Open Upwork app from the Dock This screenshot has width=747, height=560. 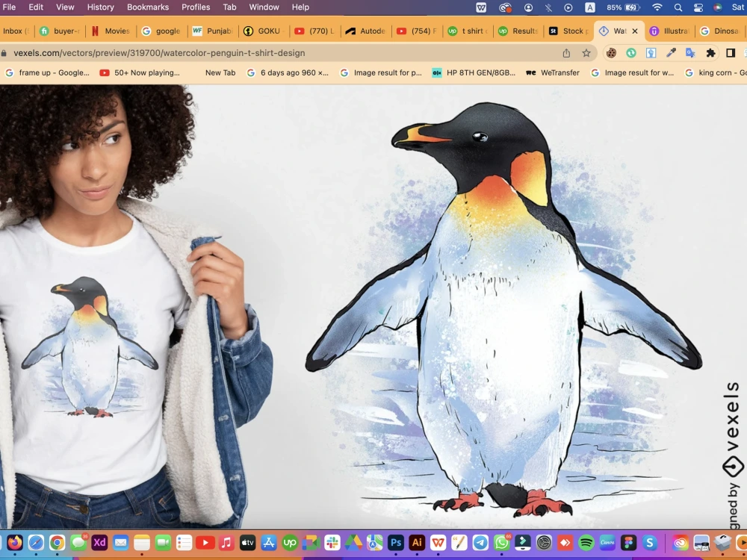pyautogui.click(x=290, y=542)
